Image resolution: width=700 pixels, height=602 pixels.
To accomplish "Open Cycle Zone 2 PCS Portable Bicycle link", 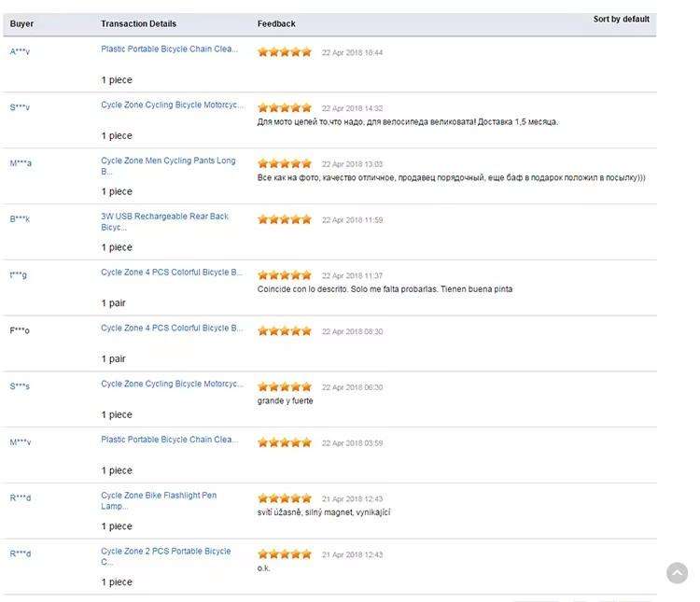I will [x=166, y=556].
